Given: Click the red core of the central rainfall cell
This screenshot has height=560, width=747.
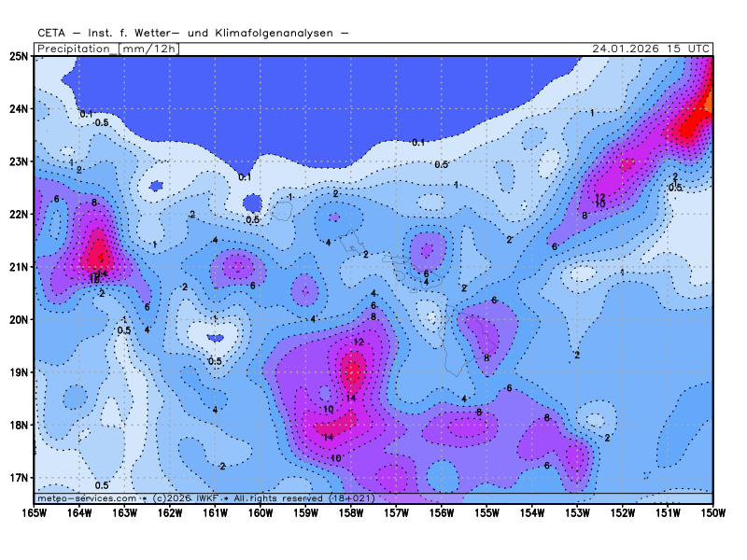Looking at the screenshot, I should pyautogui.click(x=352, y=372).
